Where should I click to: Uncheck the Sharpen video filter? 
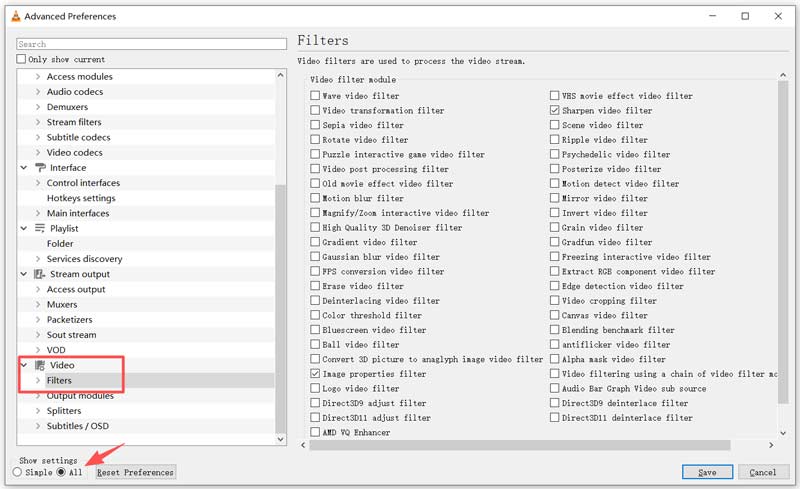point(555,111)
